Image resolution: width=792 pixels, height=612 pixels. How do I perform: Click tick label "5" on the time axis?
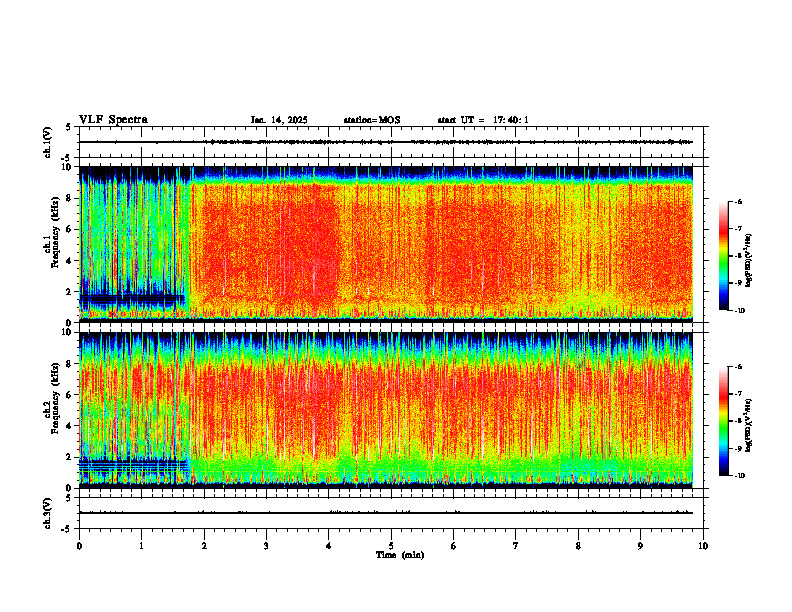[391, 546]
